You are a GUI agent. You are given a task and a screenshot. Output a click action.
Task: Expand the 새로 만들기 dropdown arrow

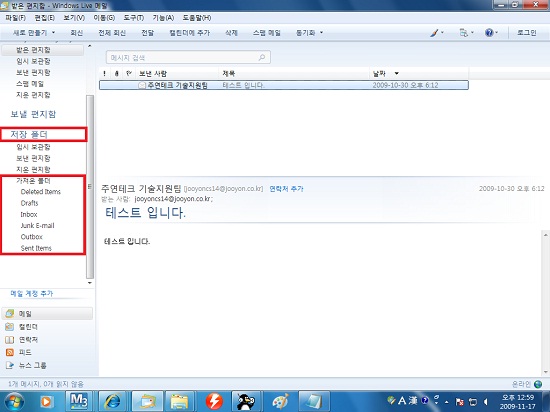(54, 32)
